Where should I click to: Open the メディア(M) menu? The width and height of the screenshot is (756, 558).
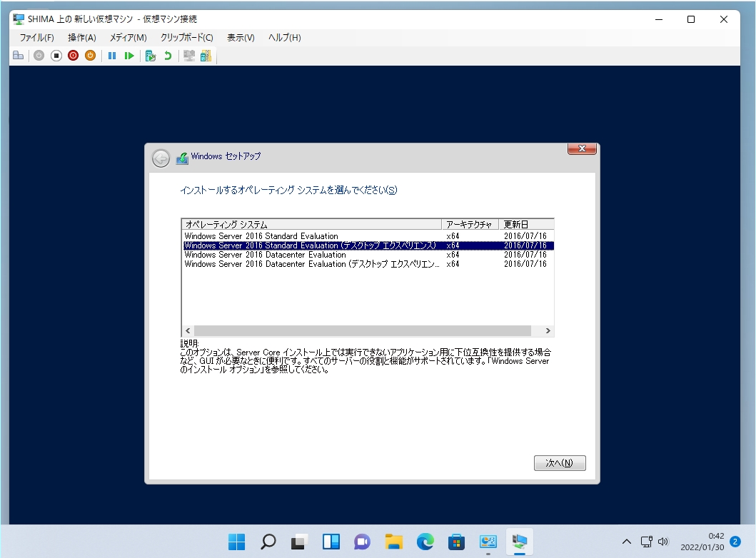coord(128,38)
